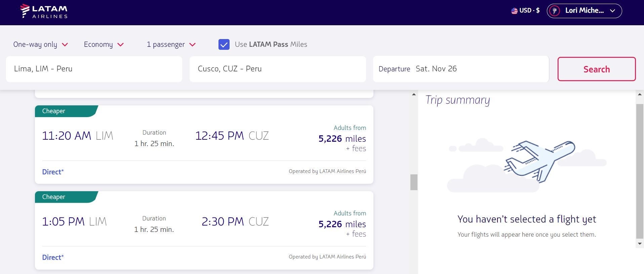Open Lori Miche account menu
The height and width of the screenshot is (274, 644).
pyautogui.click(x=584, y=11)
